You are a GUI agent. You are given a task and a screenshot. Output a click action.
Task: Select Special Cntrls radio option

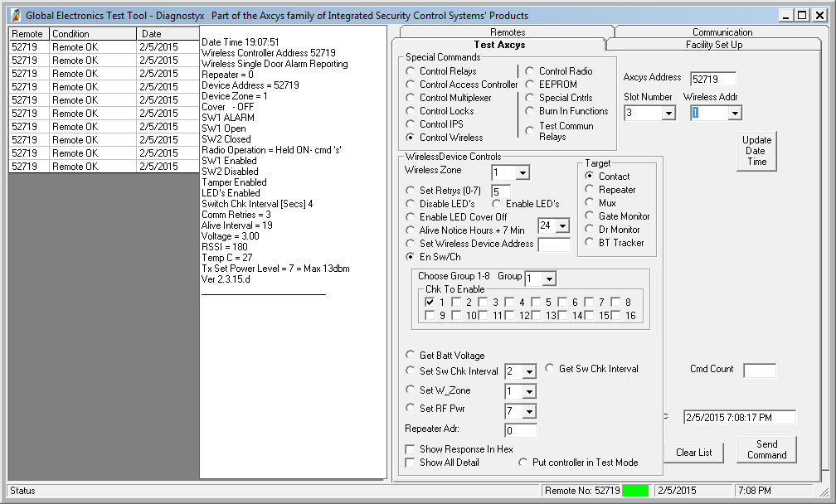click(x=529, y=98)
